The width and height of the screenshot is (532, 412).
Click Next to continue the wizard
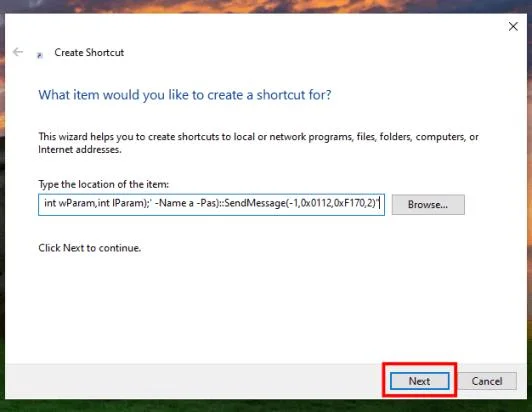(419, 381)
